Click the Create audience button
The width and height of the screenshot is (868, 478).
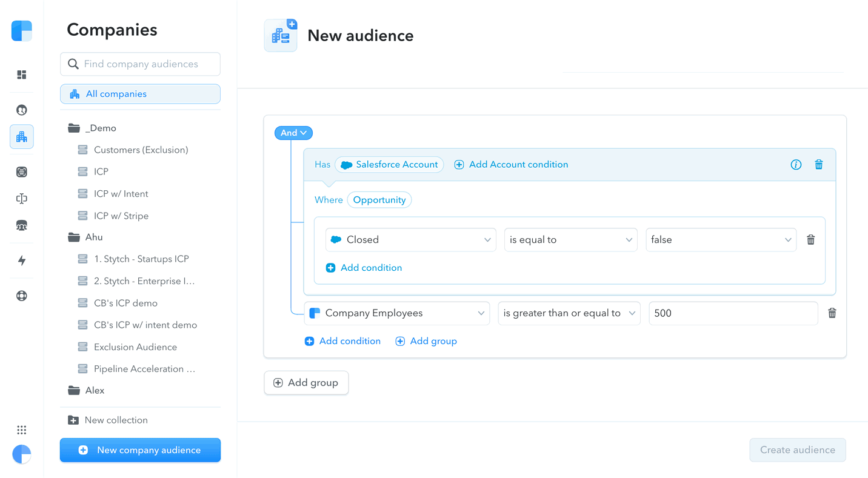coord(798,450)
